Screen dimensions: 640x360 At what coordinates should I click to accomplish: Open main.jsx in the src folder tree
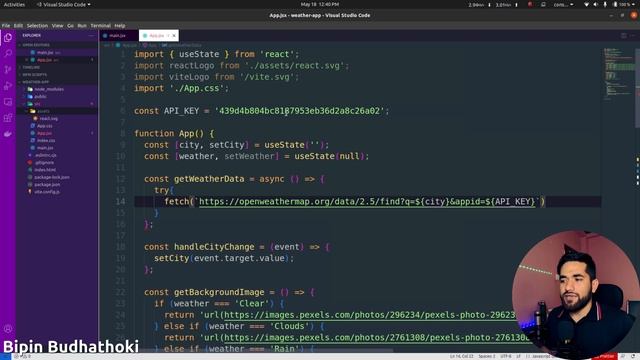pos(56,148)
